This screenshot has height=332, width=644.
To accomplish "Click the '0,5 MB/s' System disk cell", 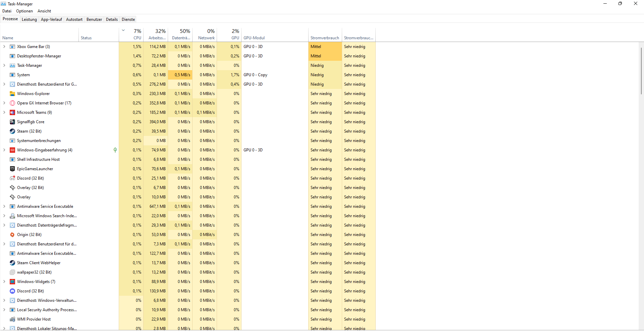I will (180, 75).
